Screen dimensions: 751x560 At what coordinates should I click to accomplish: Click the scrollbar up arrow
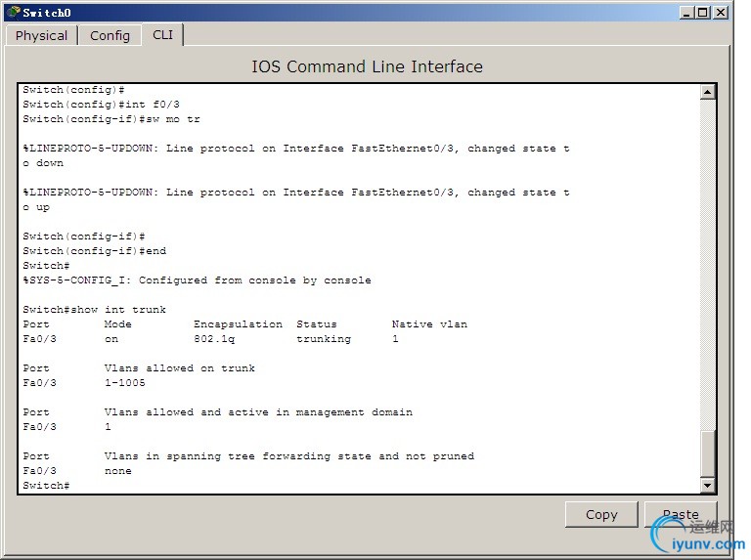pyautogui.click(x=707, y=92)
